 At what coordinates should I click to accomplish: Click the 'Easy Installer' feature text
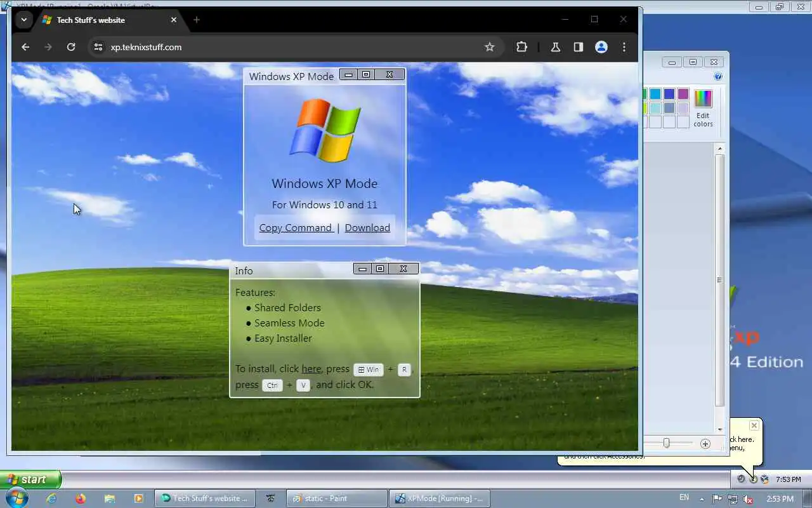pos(283,338)
